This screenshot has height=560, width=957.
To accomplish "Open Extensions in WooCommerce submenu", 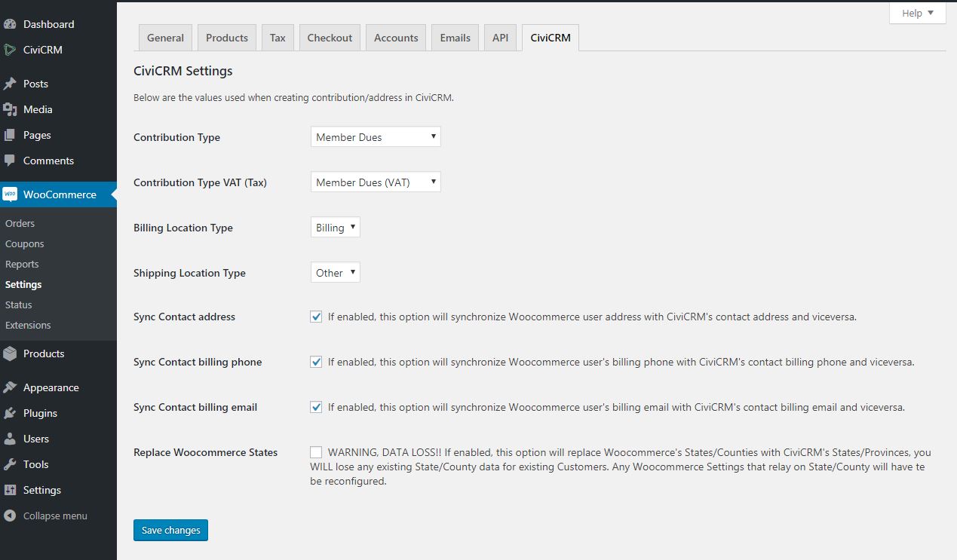I will pyautogui.click(x=28, y=325).
